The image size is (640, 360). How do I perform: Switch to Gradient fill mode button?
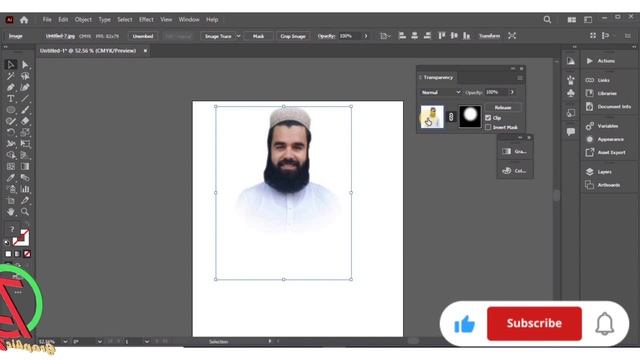coord(18,254)
